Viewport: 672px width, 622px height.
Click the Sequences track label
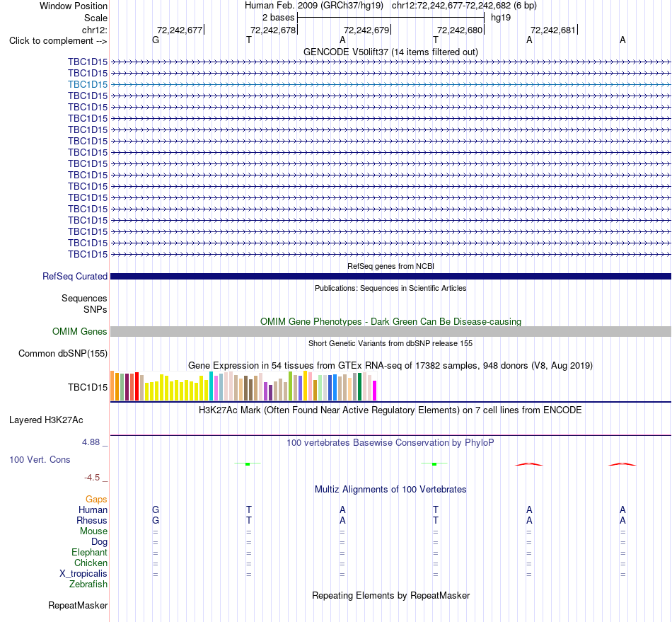(x=84, y=299)
